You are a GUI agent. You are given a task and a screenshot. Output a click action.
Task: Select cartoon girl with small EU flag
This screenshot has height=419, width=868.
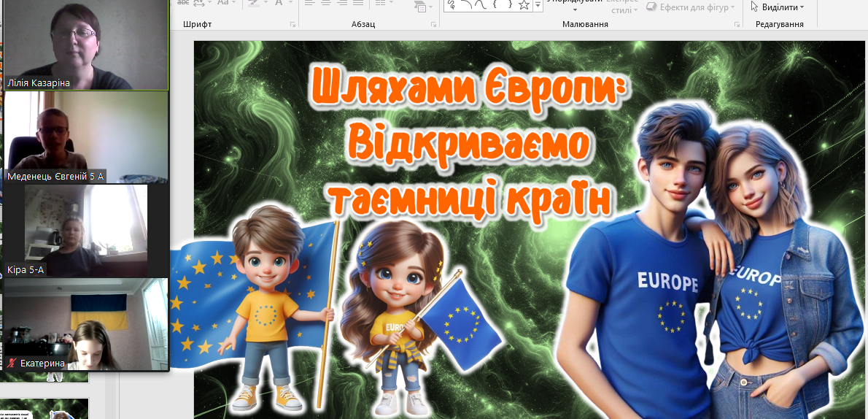(421, 319)
